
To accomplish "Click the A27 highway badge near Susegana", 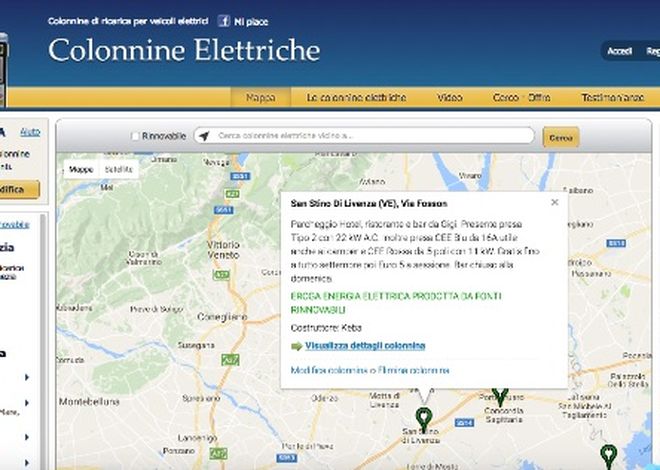I will [230, 360].
